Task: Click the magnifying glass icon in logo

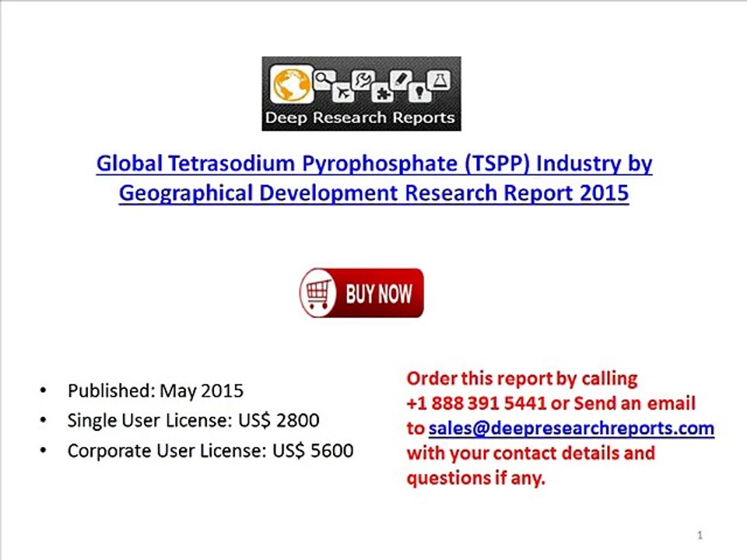Action: (x=324, y=79)
